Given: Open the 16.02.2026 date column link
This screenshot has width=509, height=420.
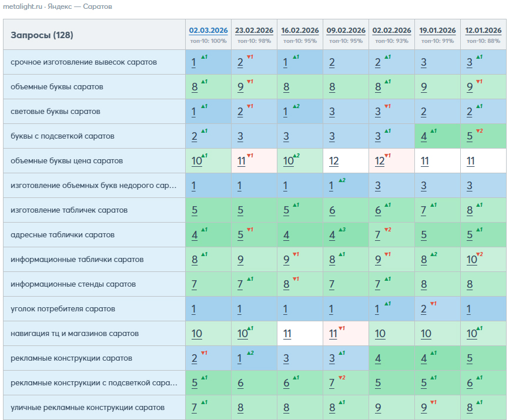Looking at the screenshot, I should click(x=300, y=31).
